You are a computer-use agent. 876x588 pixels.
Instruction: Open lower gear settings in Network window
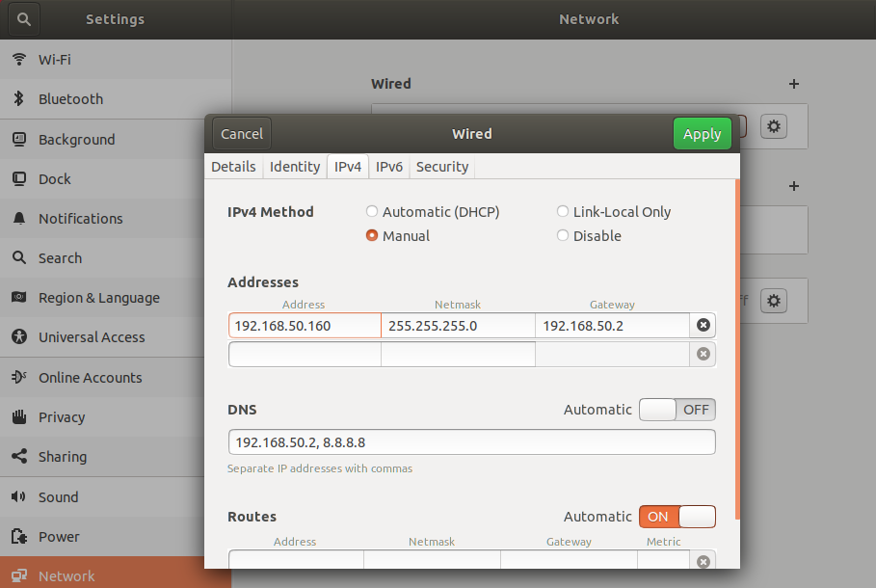coord(774,301)
